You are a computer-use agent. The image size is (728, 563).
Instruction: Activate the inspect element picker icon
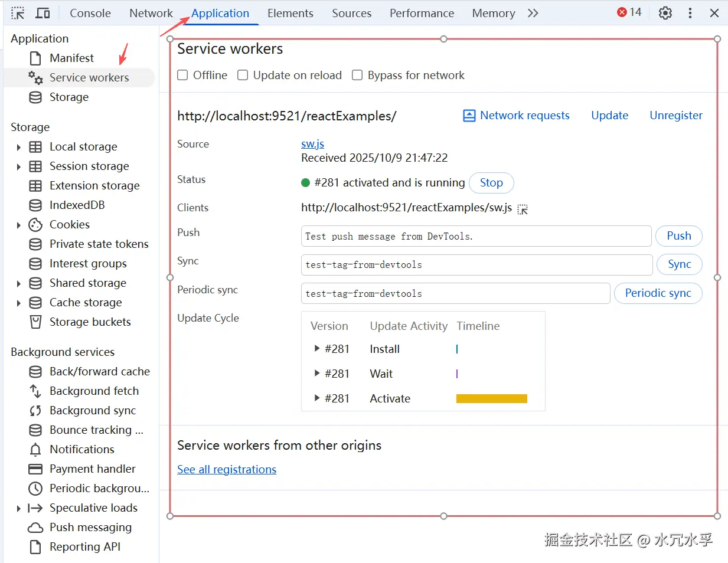[18, 13]
